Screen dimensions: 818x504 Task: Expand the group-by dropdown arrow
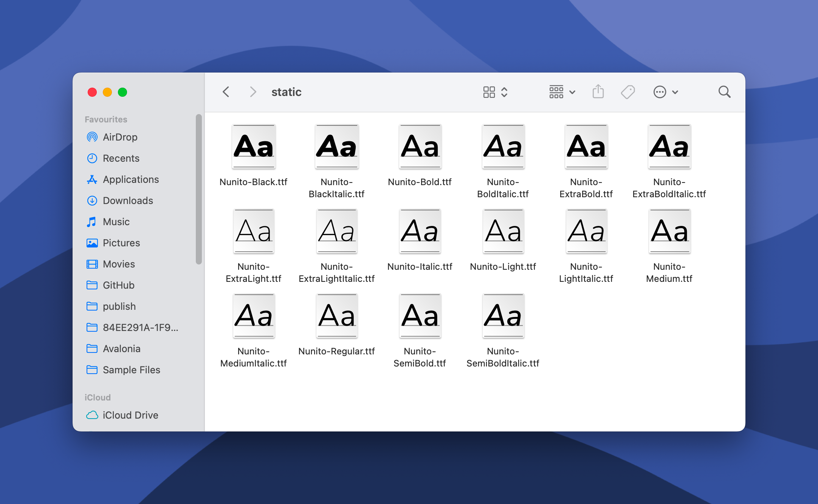(x=572, y=92)
